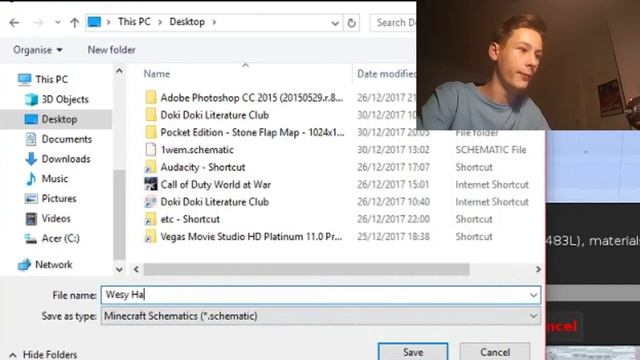Open the Save as type dropdown
This screenshot has width=640, height=360.
click(321, 316)
